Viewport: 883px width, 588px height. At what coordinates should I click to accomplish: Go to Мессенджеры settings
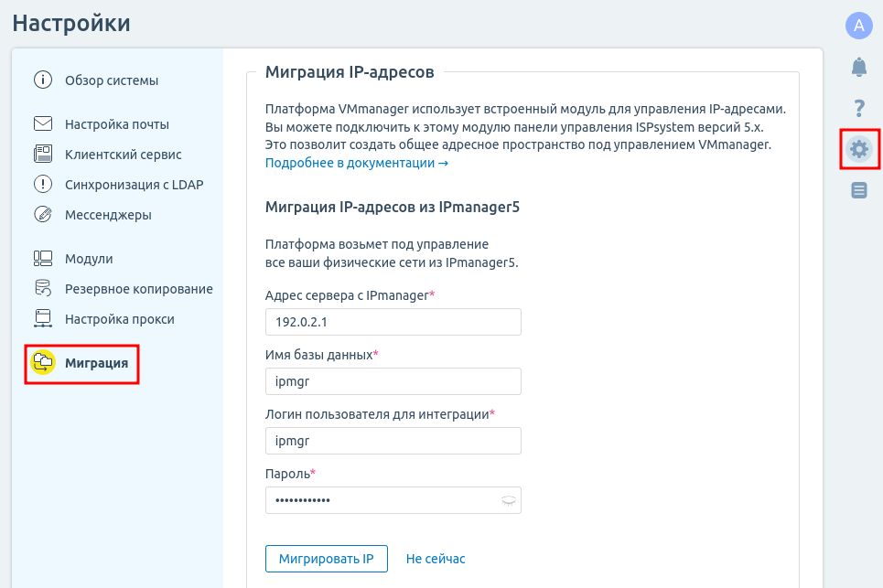108,215
